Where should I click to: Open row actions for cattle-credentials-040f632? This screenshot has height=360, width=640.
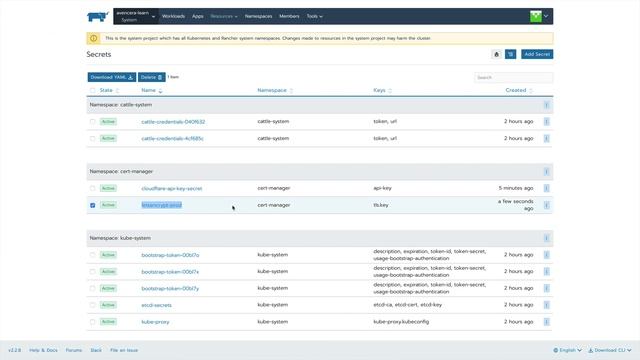546,122
